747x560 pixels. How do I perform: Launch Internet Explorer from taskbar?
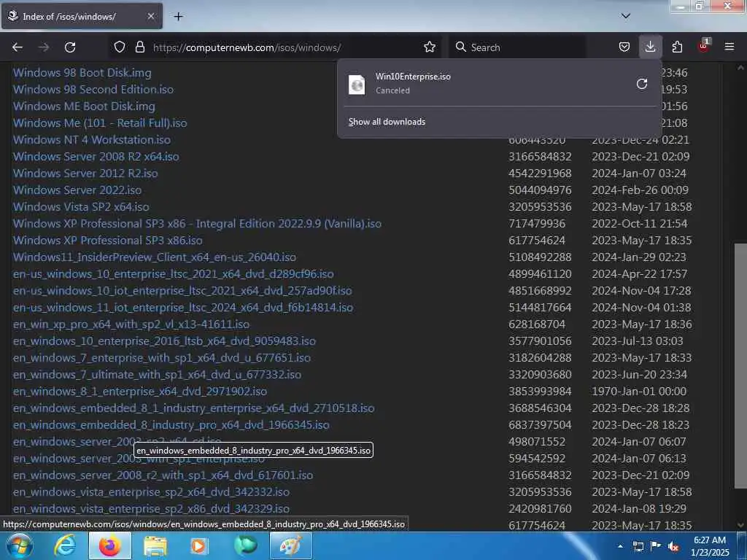click(65, 546)
